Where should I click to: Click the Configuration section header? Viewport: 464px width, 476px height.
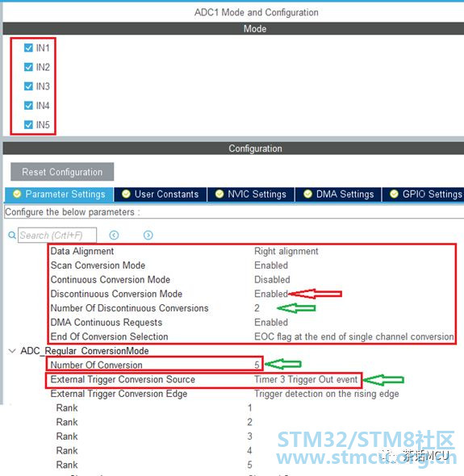point(233,148)
